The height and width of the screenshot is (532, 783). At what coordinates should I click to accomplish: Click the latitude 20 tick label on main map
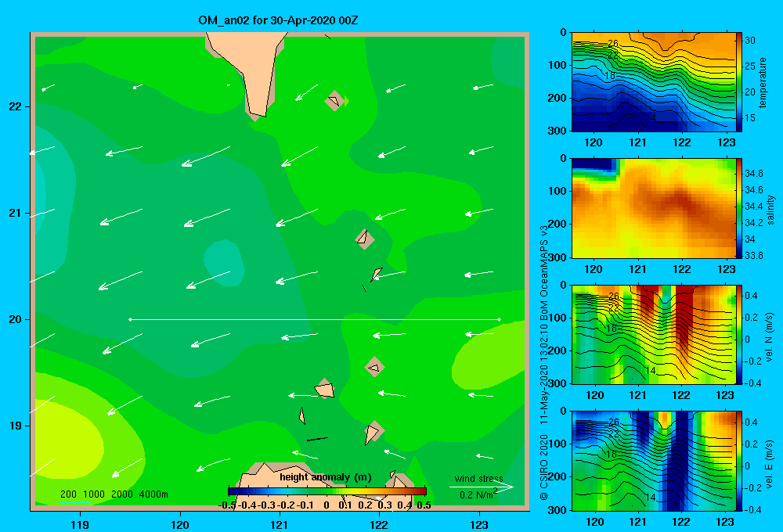[x=16, y=319]
